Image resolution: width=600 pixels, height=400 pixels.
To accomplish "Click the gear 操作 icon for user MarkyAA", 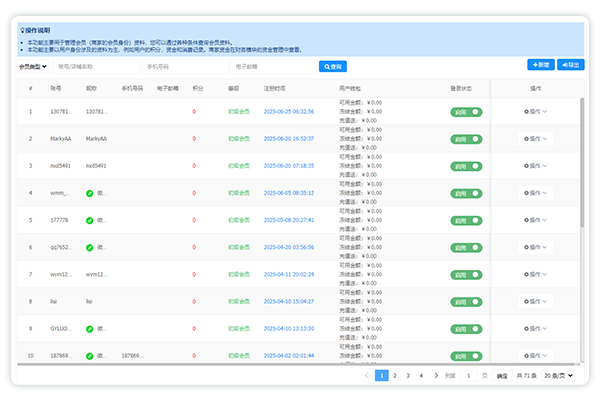I will 527,138.
